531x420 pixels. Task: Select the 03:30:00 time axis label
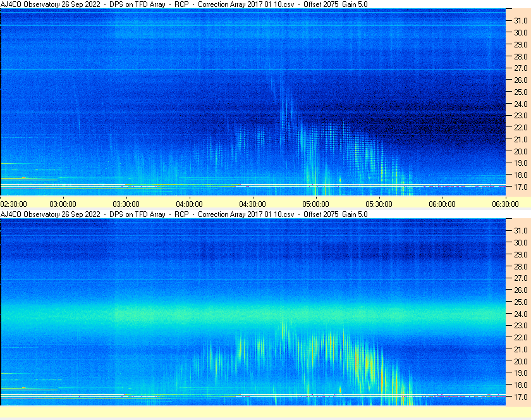[126, 204]
